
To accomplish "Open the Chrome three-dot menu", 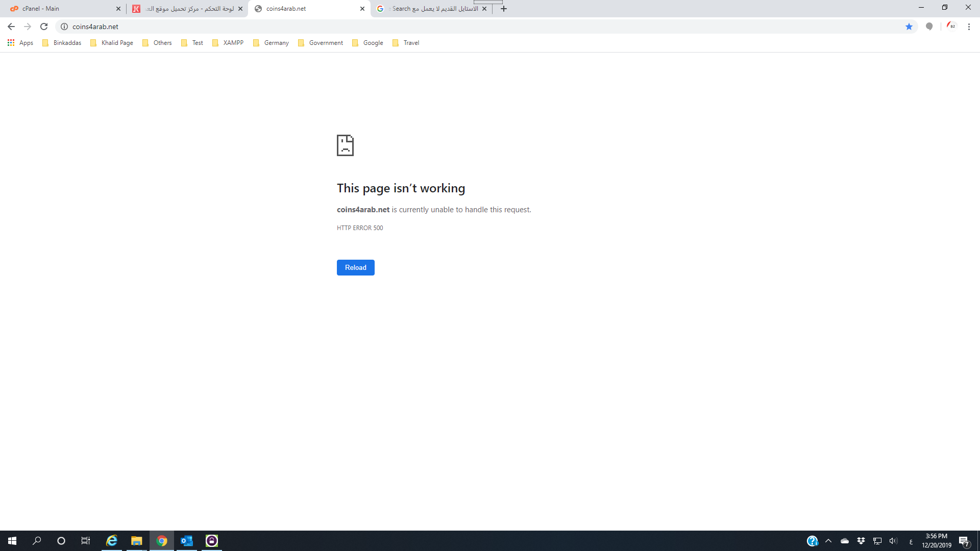I will tap(969, 27).
